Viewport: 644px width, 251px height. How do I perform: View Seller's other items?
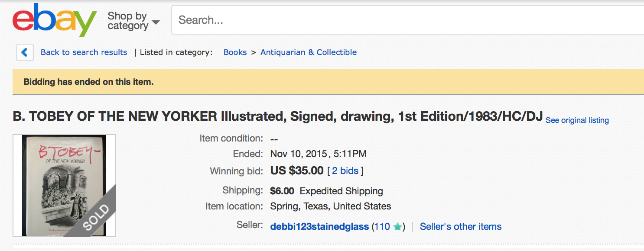460,226
